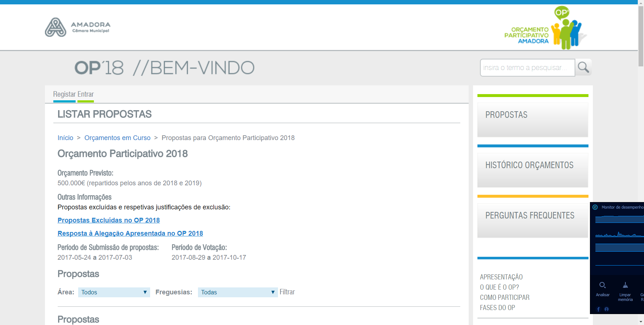The image size is (644, 325).
Task: Follow the Orçamentos em Curso breadcrumb link
Action: point(117,138)
